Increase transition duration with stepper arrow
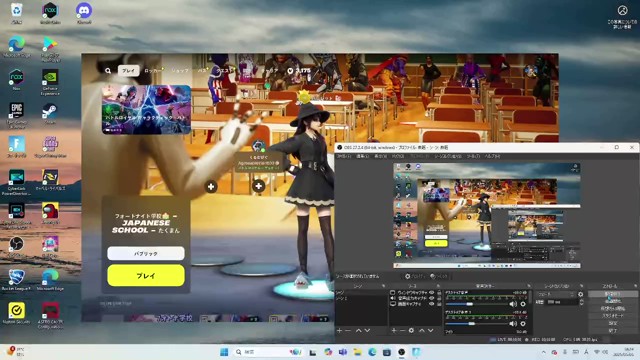 pyautogui.click(x=581, y=300)
